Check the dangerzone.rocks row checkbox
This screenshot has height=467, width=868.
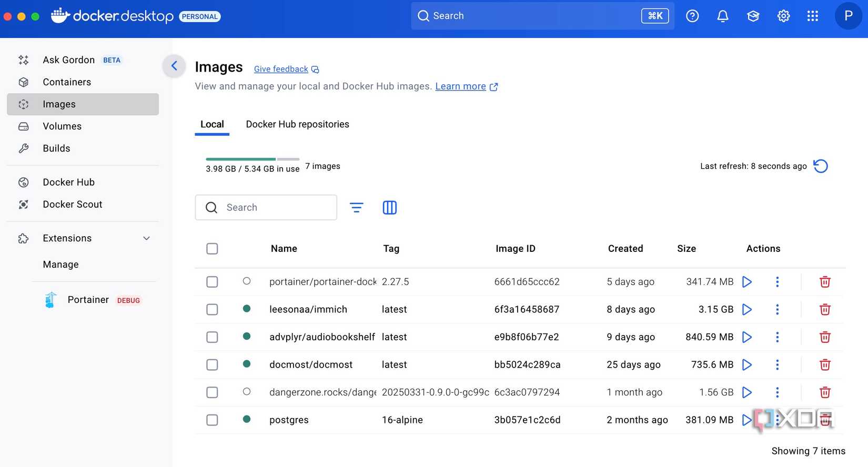[x=212, y=392]
